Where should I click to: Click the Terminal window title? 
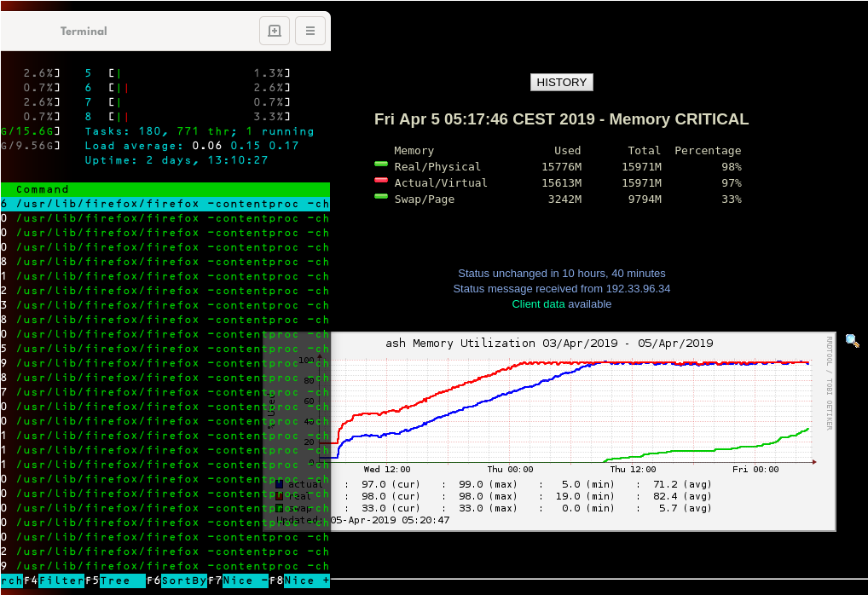coord(84,31)
